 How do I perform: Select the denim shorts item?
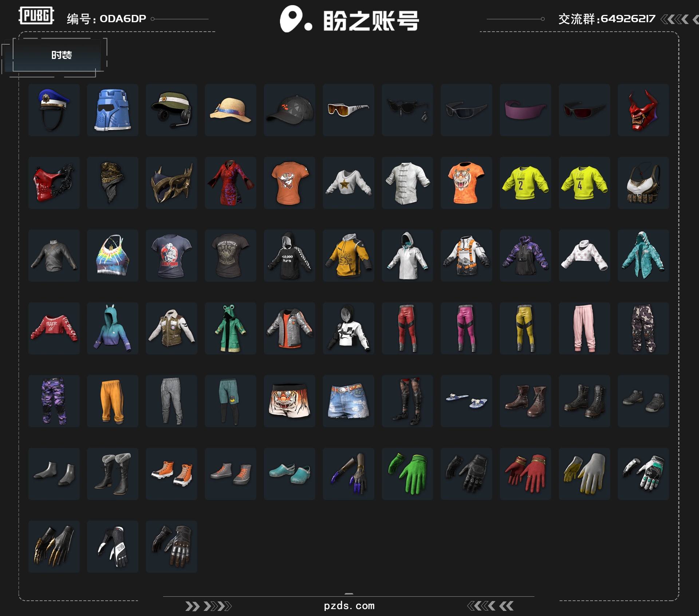348,401
